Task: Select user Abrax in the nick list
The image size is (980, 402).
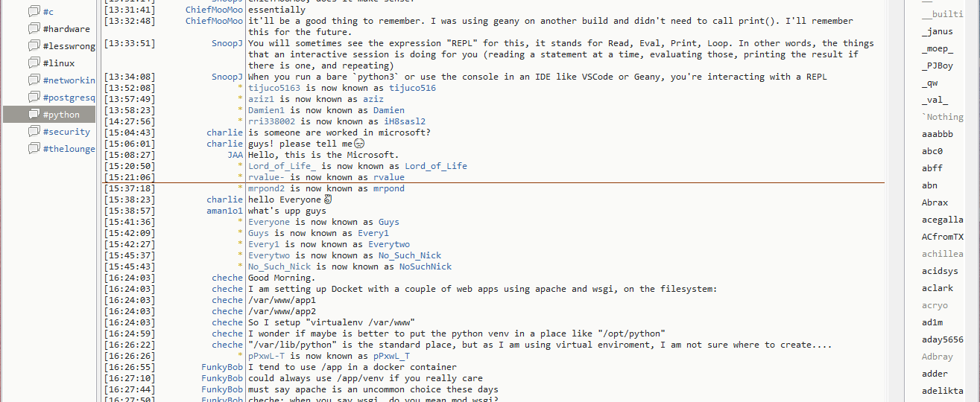Action: tap(935, 202)
